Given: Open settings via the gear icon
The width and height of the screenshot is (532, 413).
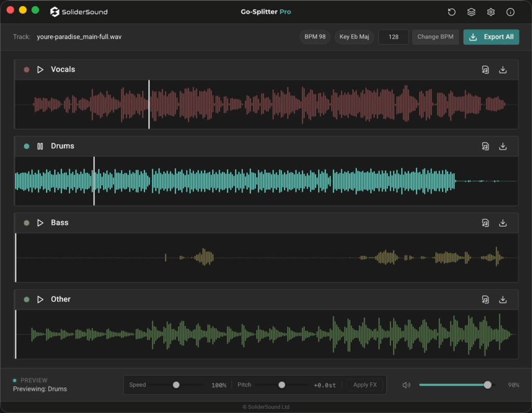Looking at the screenshot, I should [x=490, y=12].
